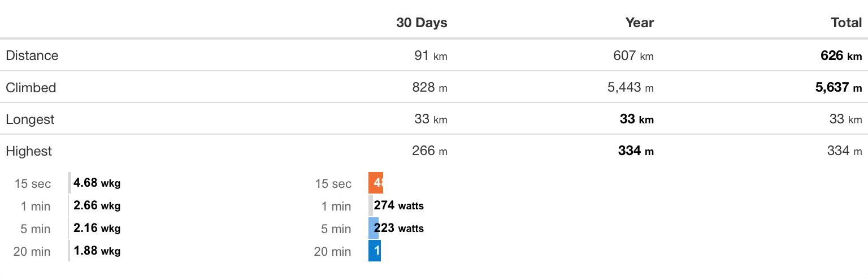Click the "Total" column header
Image resolution: width=868 pixels, height=275 pixels.
click(x=846, y=23)
